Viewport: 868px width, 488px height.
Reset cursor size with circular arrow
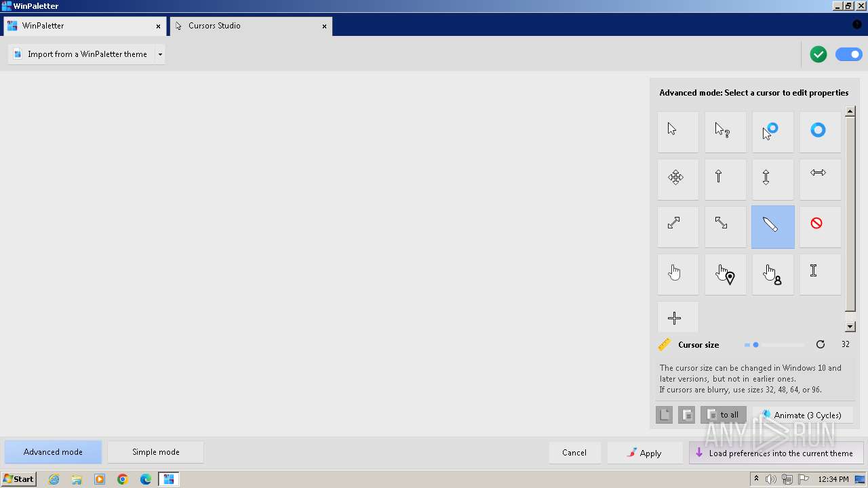point(821,344)
